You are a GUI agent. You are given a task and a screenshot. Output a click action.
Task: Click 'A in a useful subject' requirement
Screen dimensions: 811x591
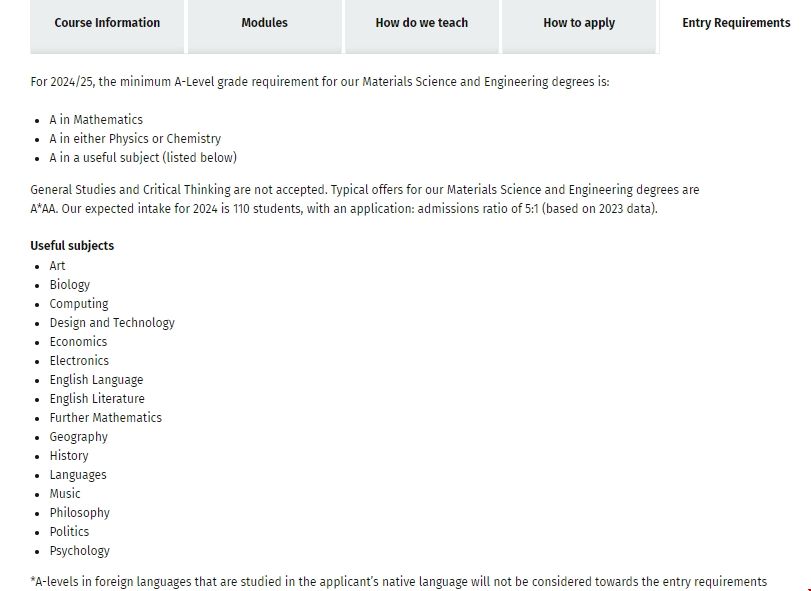(143, 158)
